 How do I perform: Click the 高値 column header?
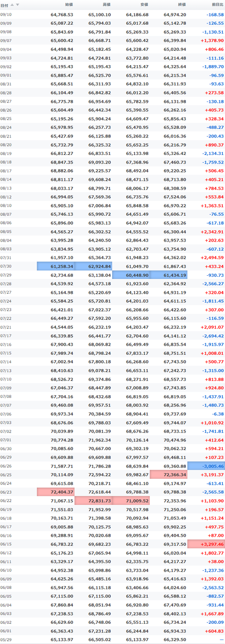point(106,4)
